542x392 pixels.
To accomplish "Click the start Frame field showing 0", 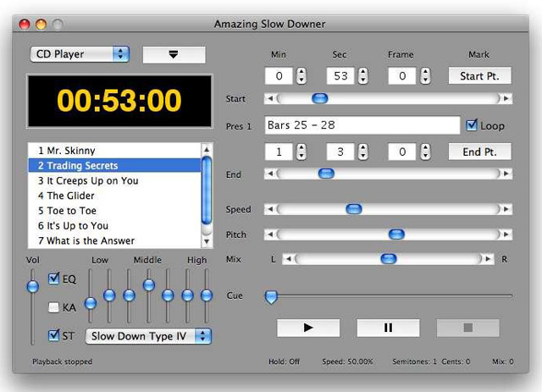I will coord(402,75).
